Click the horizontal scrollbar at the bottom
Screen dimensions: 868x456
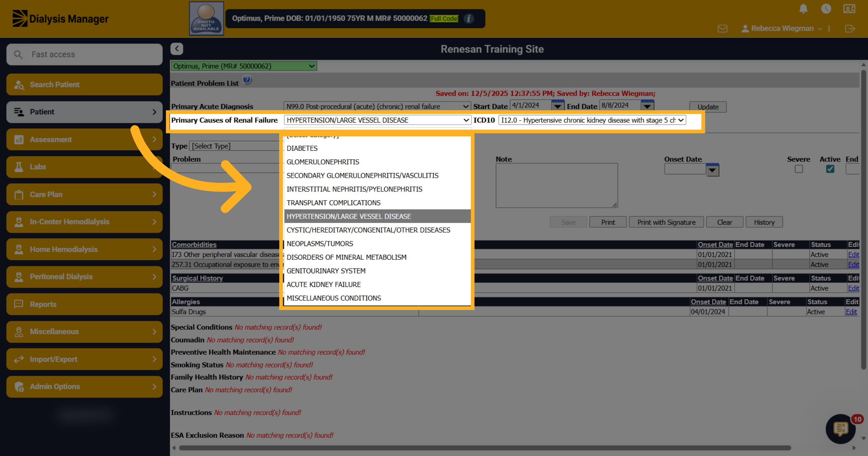coord(485,448)
